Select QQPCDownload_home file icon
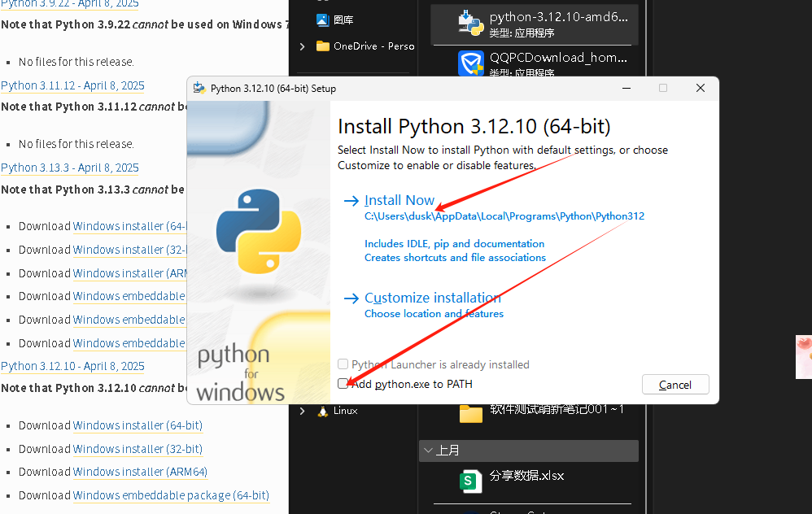 pyautogui.click(x=471, y=63)
